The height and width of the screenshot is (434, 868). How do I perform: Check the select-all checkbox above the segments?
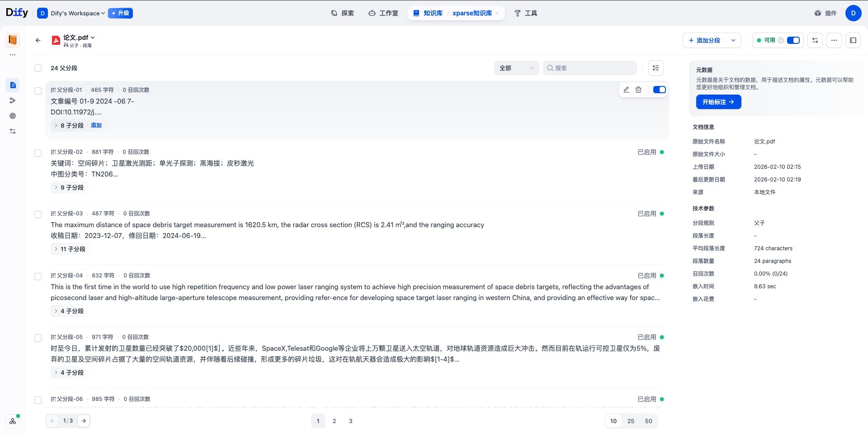point(38,68)
